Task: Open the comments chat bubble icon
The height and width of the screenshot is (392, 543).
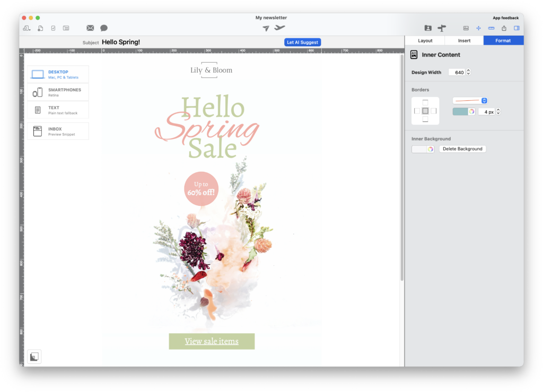Action: pos(103,28)
